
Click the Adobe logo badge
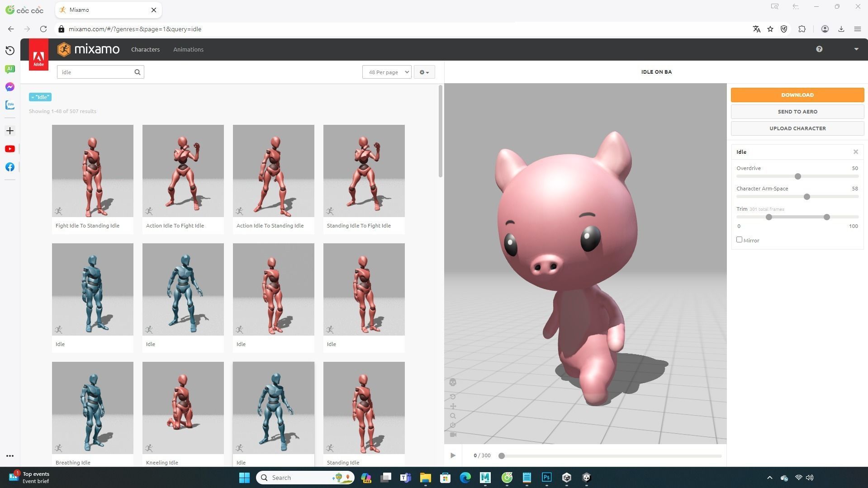38,55
